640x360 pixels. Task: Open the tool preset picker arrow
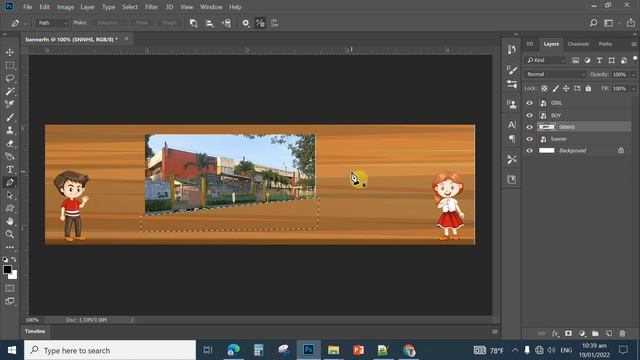click(x=25, y=24)
